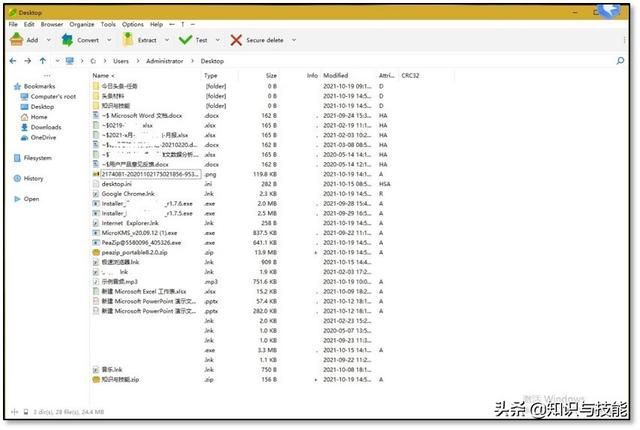
Task: Go up one folder level
Action: point(43,61)
